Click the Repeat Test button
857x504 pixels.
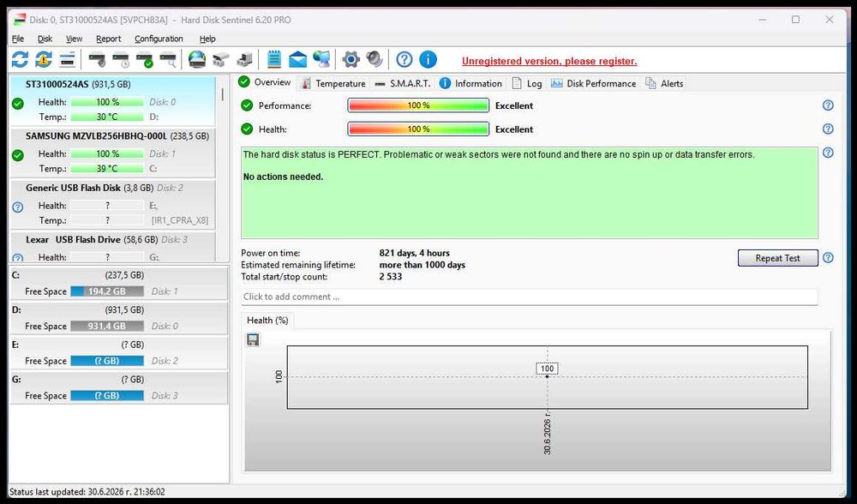(x=778, y=258)
